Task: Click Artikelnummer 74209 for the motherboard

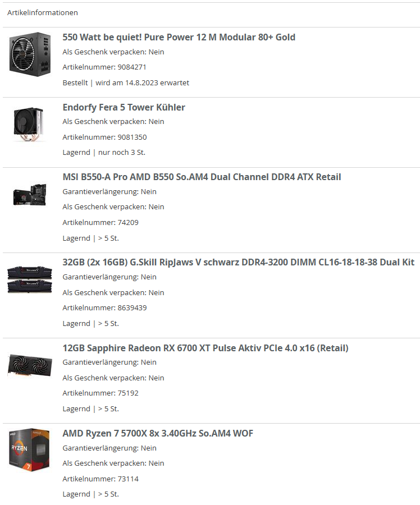Action: click(x=101, y=223)
